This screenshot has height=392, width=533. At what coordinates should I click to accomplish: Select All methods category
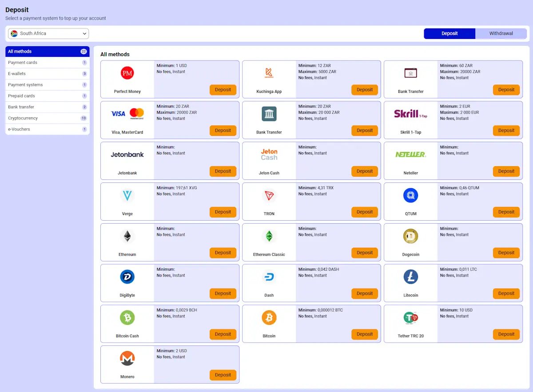point(48,51)
